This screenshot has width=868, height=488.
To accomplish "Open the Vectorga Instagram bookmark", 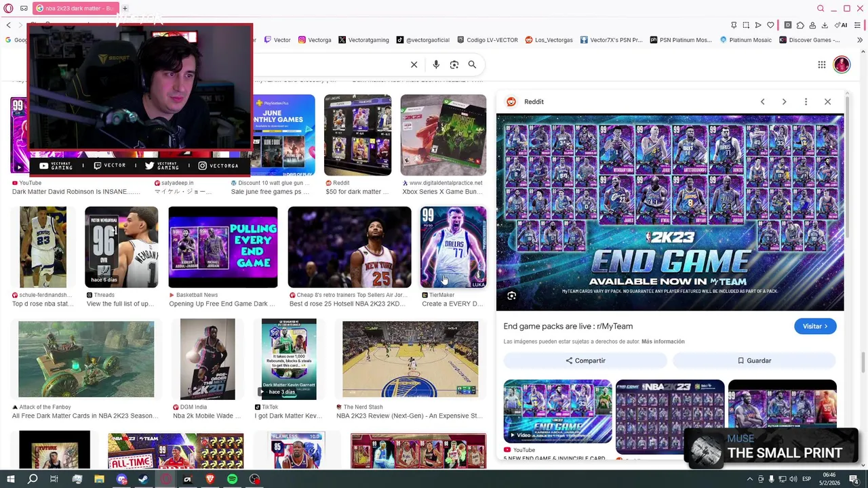I will pos(315,40).
